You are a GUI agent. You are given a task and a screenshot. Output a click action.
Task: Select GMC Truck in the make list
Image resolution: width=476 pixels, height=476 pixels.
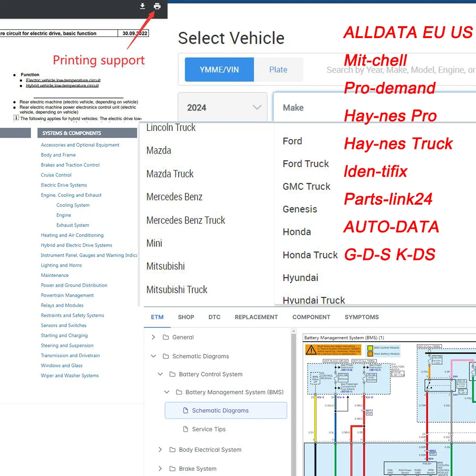tap(306, 187)
